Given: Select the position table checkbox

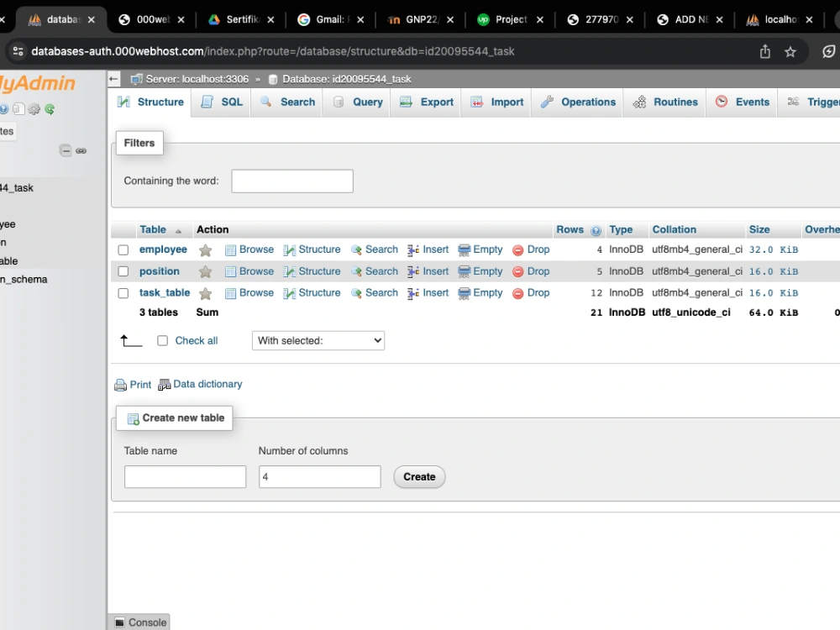Looking at the screenshot, I should click(123, 271).
